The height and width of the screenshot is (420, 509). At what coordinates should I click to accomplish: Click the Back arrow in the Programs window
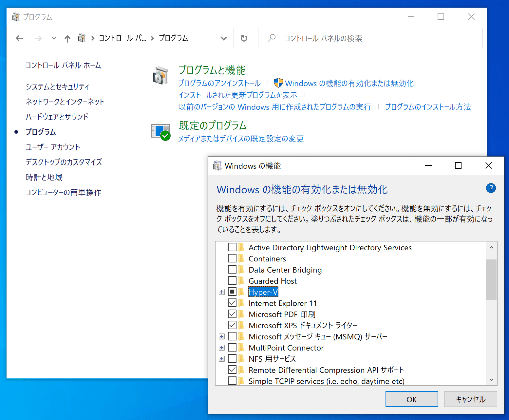[x=19, y=38]
